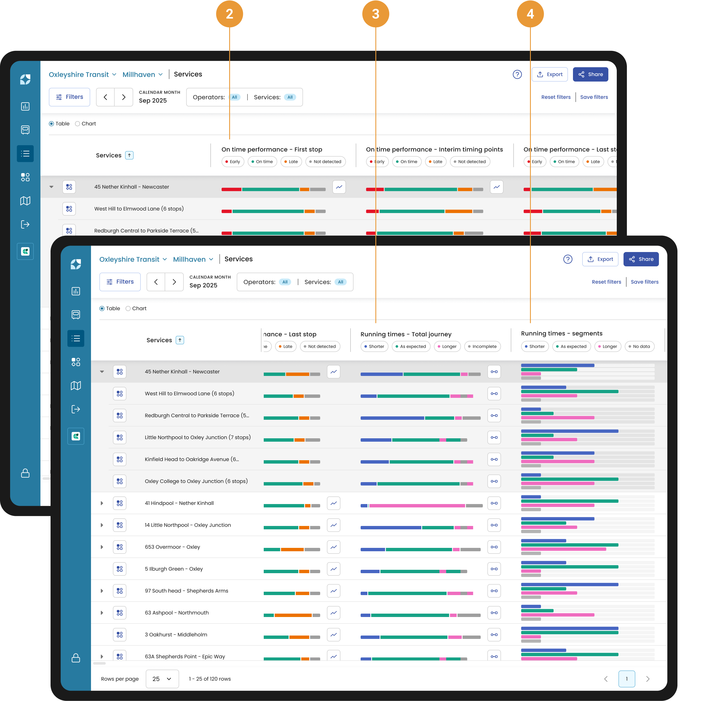This screenshot has width=728, height=701.
Task: Click the blue Shorter bar for 97 South head
Action: (569, 584)
